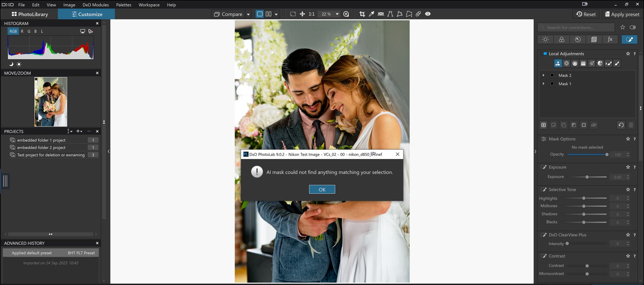The image size is (644, 285).
Task: Open the Light corrections sun tab
Action: [545, 40]
